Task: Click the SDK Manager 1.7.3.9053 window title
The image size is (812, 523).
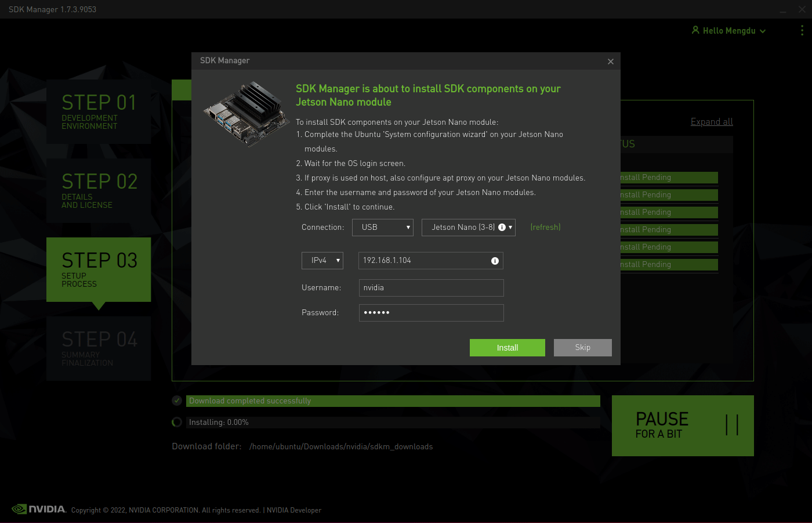Action: point(53,9)
